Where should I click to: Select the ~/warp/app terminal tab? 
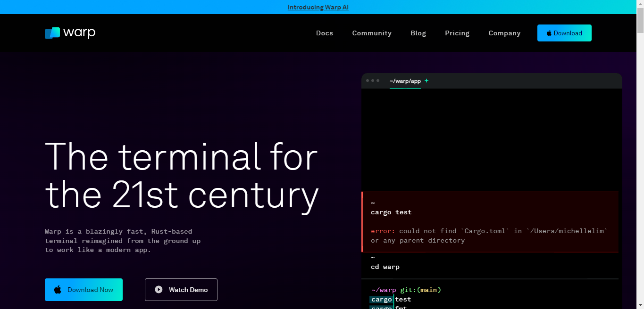[x=405, y=81]
